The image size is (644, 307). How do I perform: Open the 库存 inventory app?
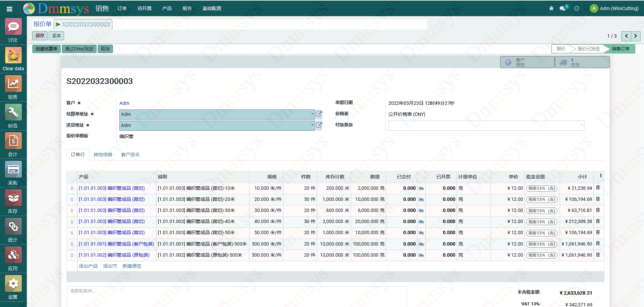pos(13,202)
